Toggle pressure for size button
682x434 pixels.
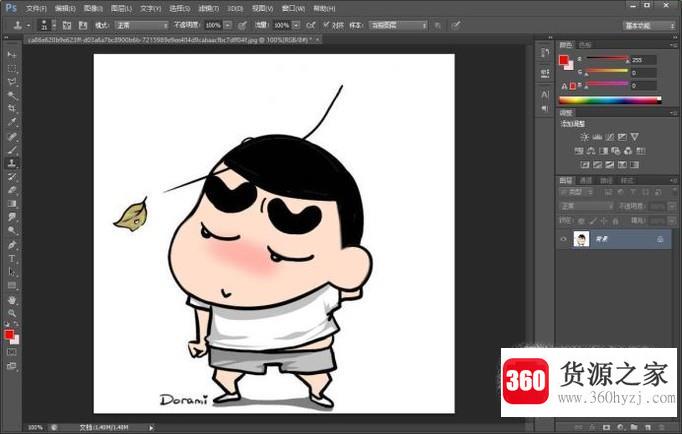[x=455, y=25]
